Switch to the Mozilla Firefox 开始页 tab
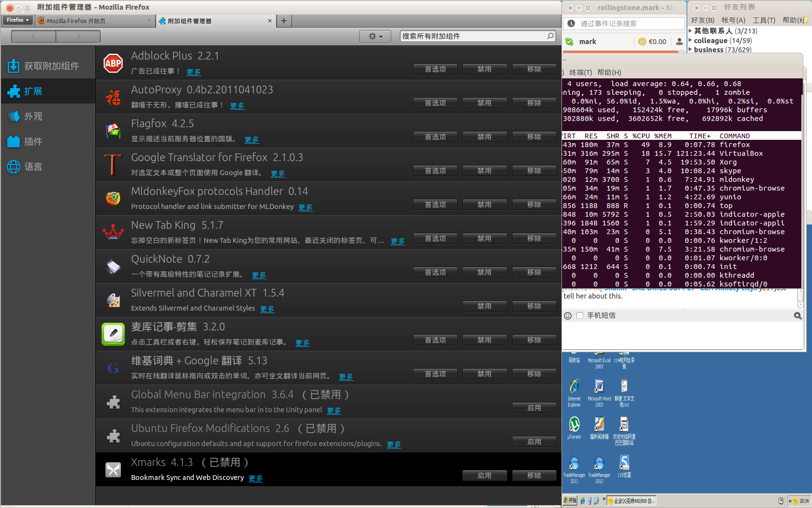Image resolution: width=812 pixels, height=508 pixels. (95, 21)
